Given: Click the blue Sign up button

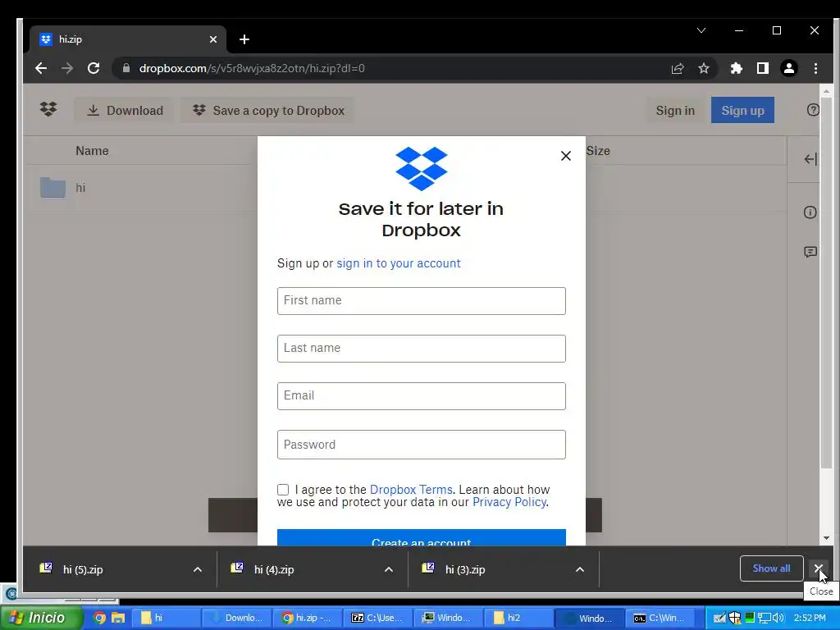Looking at the screenshot, I should click(x=742, y=111).
